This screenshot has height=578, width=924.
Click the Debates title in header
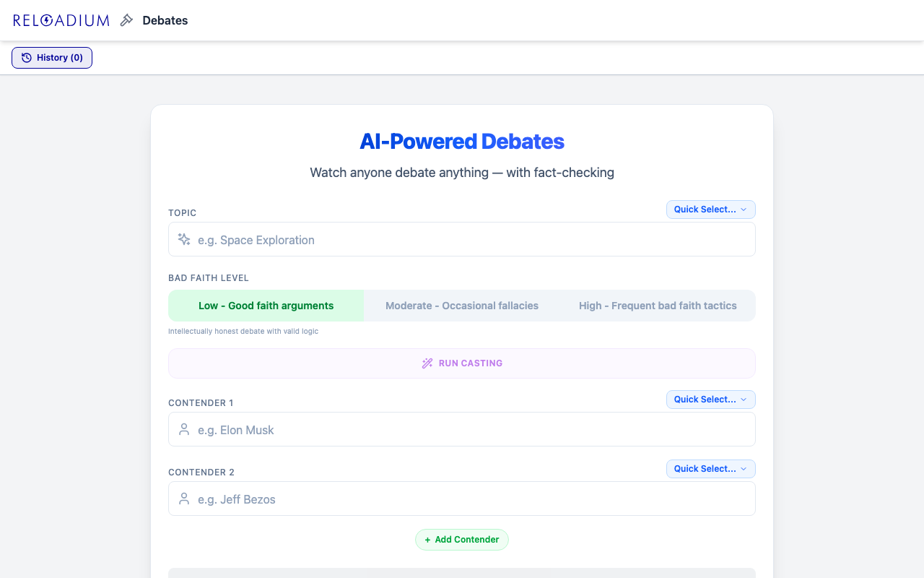[165, 20]
